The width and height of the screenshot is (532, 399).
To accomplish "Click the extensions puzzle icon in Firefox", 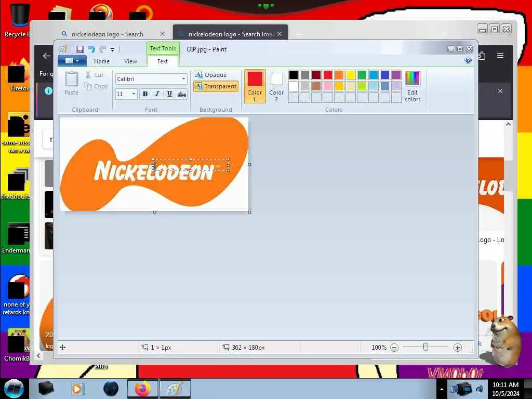I will click(482, 55).
